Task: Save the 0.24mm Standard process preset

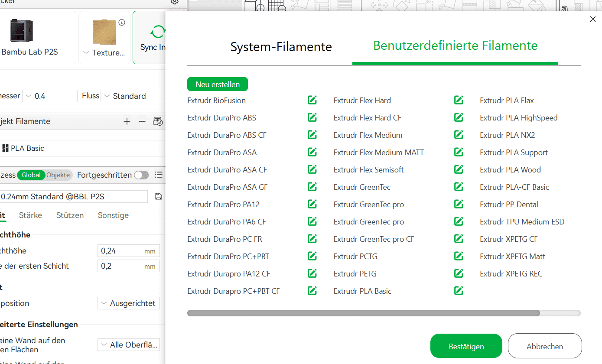Action: 159,197
